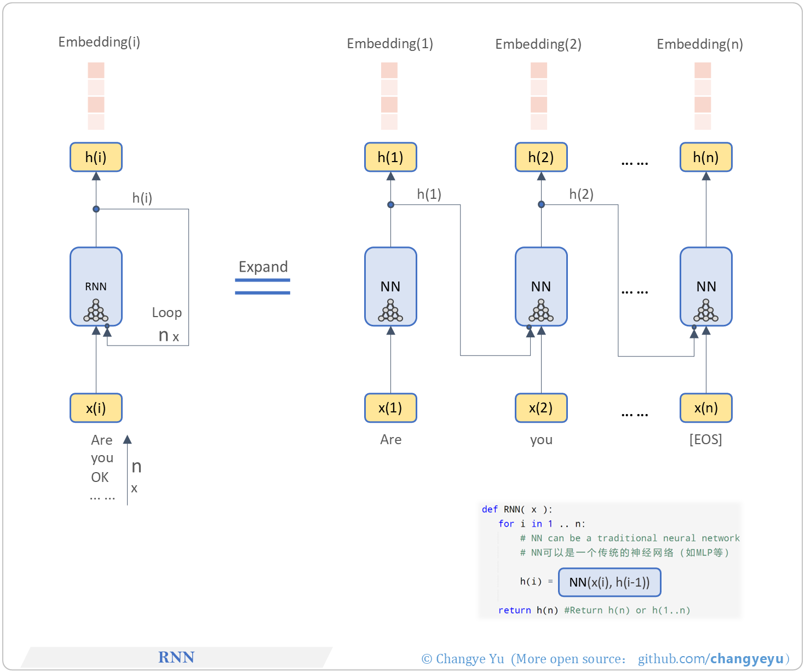The image size is (805, 672).
Task: Click the Embedding(i) vector column
Action: click(96, 96)
